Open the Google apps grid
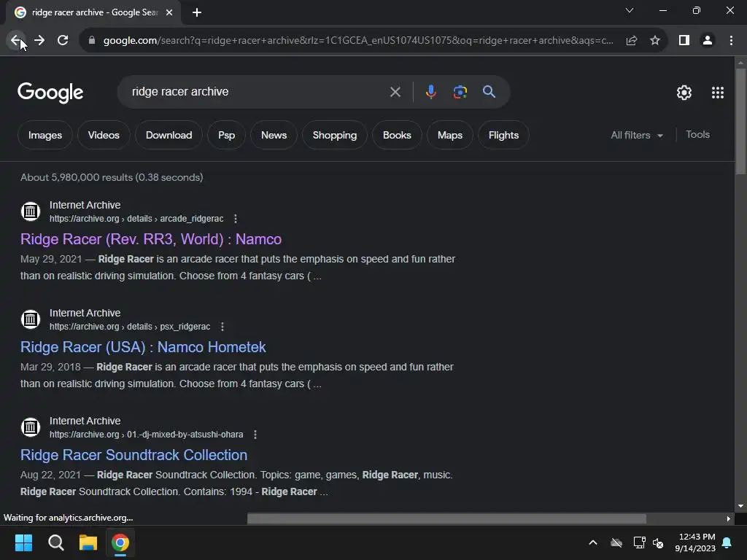The image size is (747, 560). pyautogui.click(x=718, y=93)
